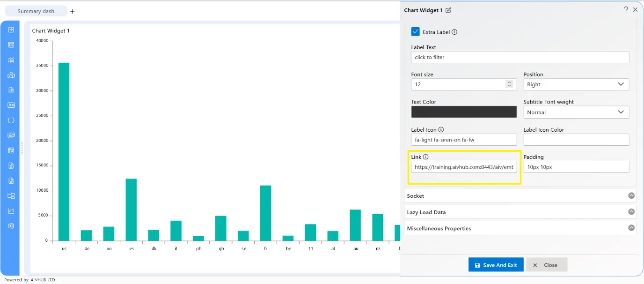The image size is (644, 284).
Task: Switch to the Summary dash tab
Action: (36, 11)
